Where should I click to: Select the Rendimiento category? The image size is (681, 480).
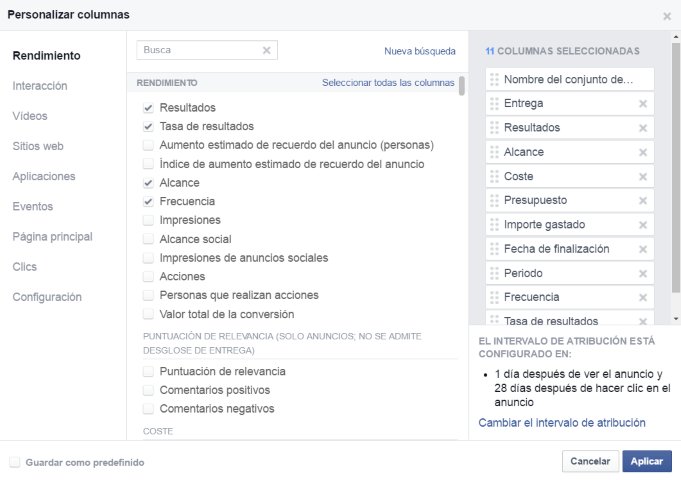46,56
